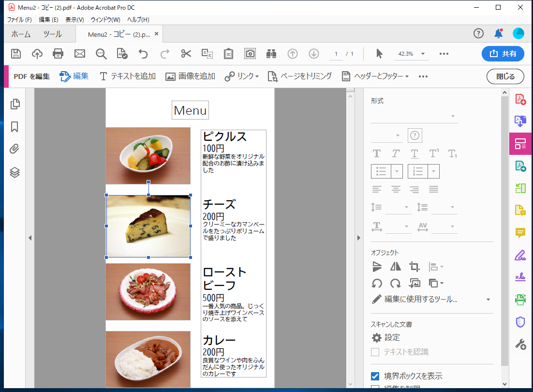Rotate selected image counterclockwise
The width and height of the screenshot is (533, 392).
[x=377, y=284]
